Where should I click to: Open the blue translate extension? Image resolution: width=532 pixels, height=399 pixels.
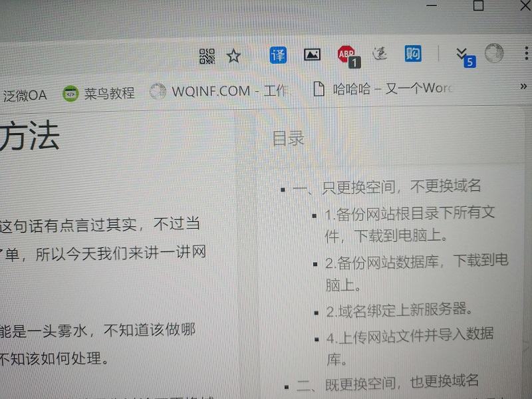click(278, 55)
